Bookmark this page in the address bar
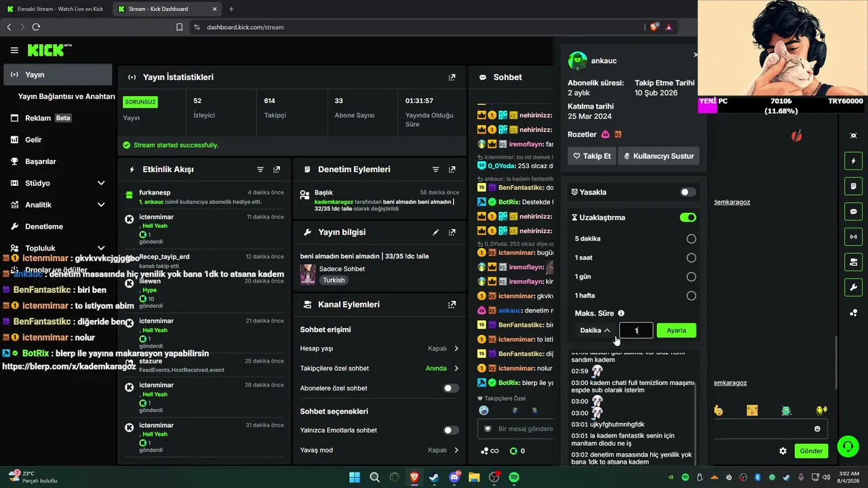Screen dimensions: 868x488 pyautogui.click(x=179, y=27)
